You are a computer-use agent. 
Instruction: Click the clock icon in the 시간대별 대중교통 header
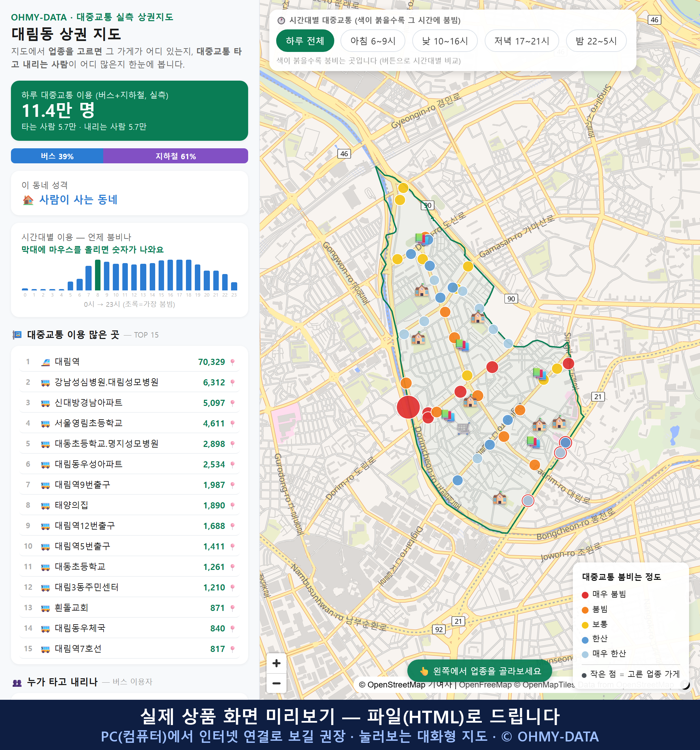(x=281, y=21)
